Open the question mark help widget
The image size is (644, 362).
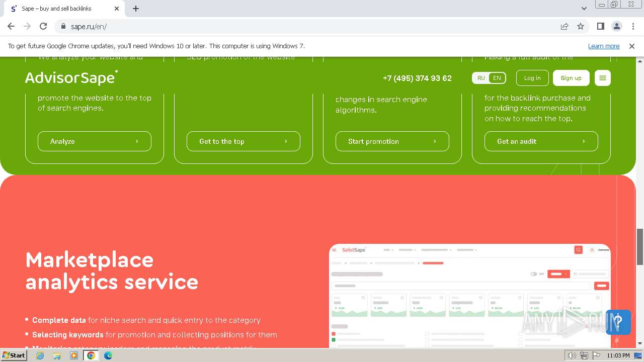tap(618, 322)
